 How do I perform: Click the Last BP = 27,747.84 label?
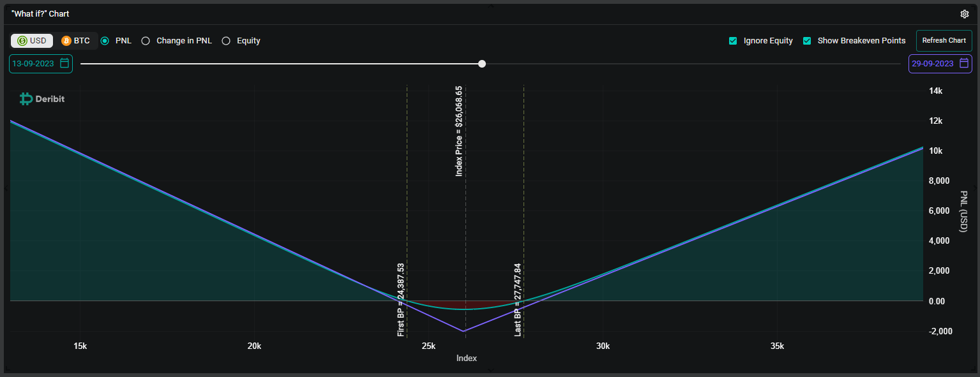point(518,299)
